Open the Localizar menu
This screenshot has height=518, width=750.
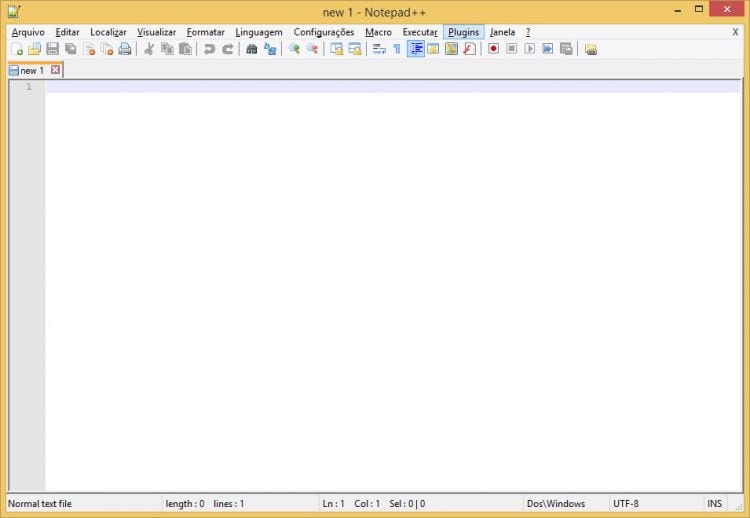[108, 32]
